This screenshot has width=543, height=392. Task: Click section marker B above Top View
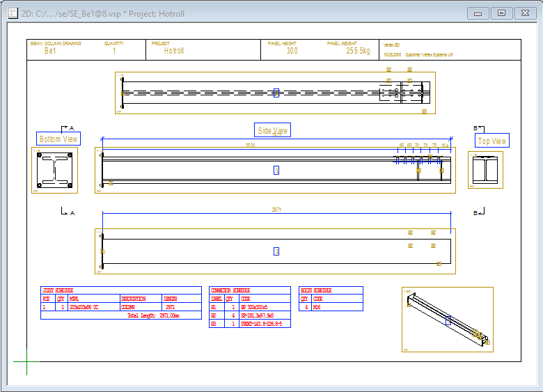(x=479, y=129)
